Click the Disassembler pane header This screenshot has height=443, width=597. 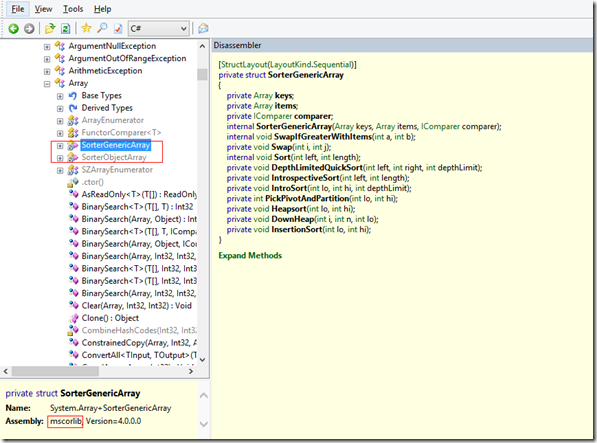click(x=402, y=45)
